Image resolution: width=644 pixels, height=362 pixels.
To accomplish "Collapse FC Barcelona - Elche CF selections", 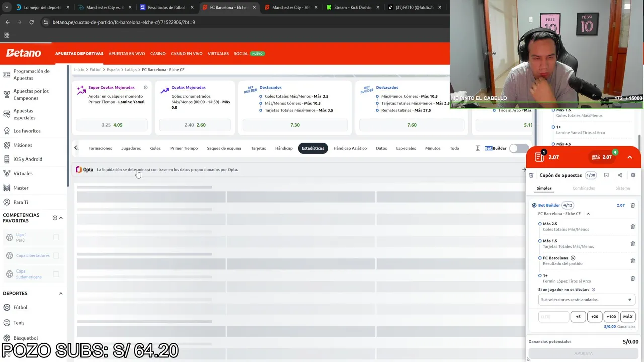I will pyautogui.click(x=588, y=214).
